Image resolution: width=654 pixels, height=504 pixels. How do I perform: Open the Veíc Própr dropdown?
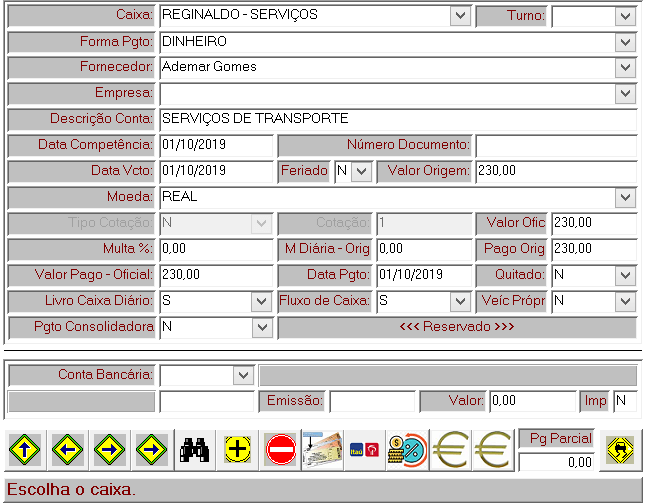625,301
